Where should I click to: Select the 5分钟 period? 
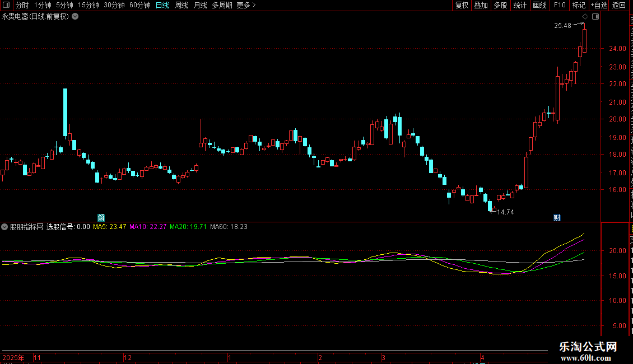[64, 5]
